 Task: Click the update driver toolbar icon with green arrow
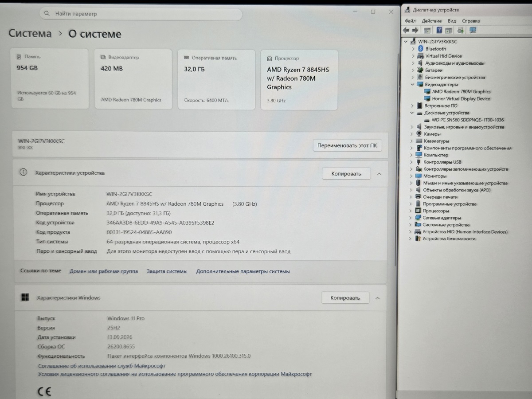coord(461,30)
